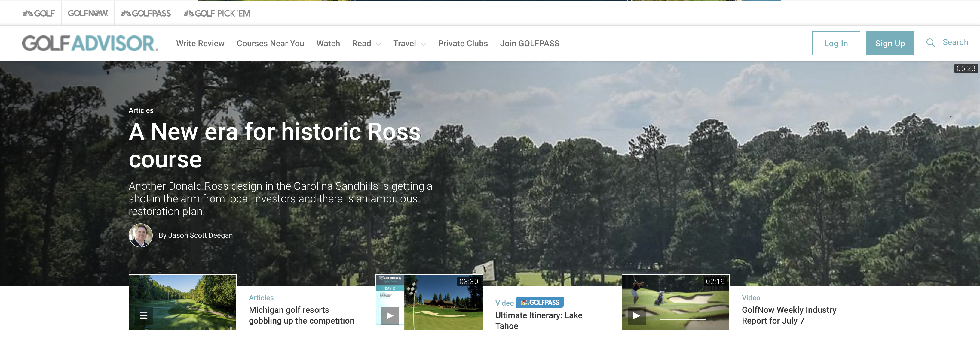Open the GolfPass logo in top bar

coord(146,13)
